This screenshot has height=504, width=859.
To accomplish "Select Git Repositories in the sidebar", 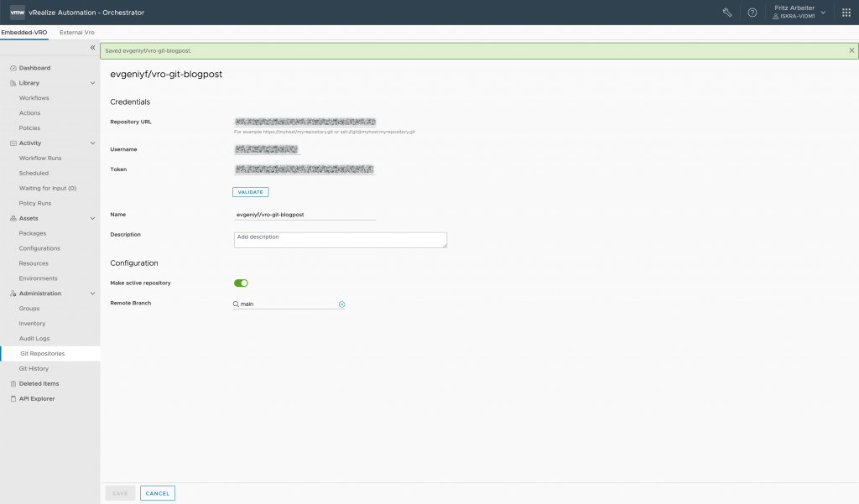I will point(49,354).
